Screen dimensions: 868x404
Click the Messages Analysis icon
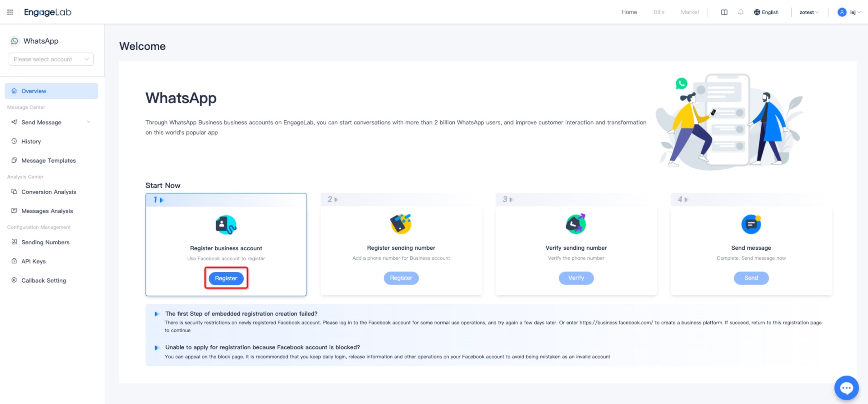(14, 211)
